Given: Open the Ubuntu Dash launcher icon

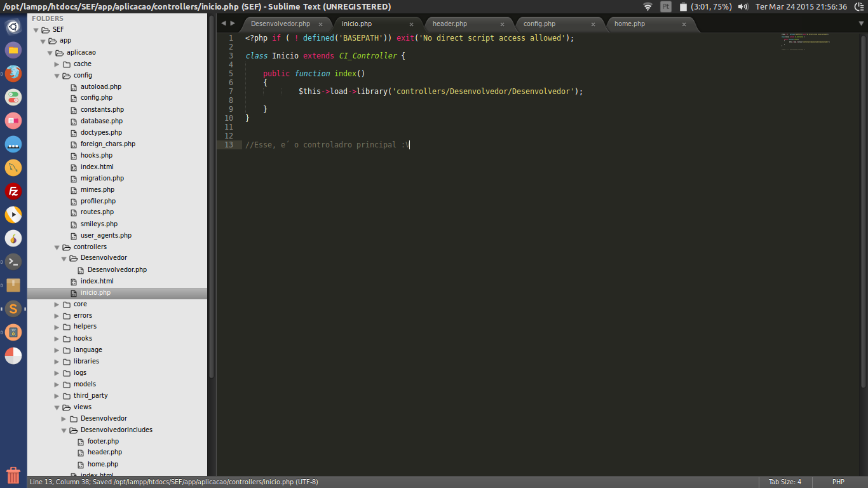Looking at the screenshot, I should (13, 27).
